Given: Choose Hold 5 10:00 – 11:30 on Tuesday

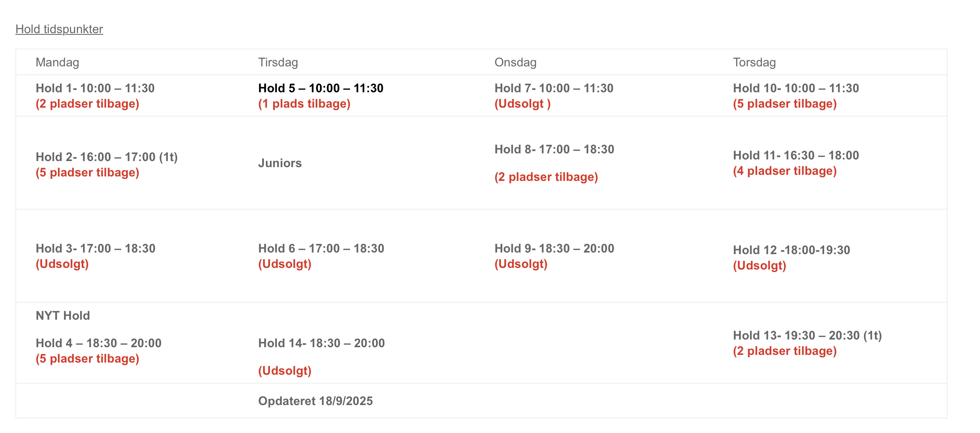Looking at the screenshot, I should (x=320, y=88).
